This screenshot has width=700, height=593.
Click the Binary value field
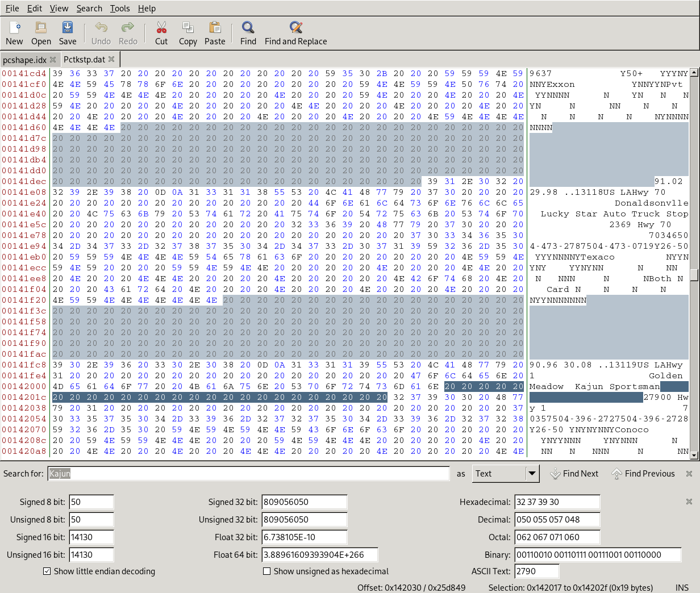pyautogui.click(x=598, y=555)
